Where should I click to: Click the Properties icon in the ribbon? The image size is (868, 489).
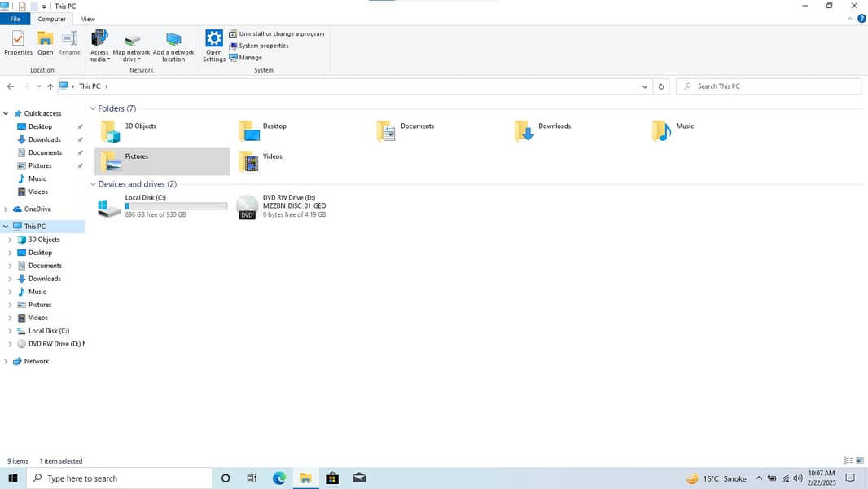point(18,39)
